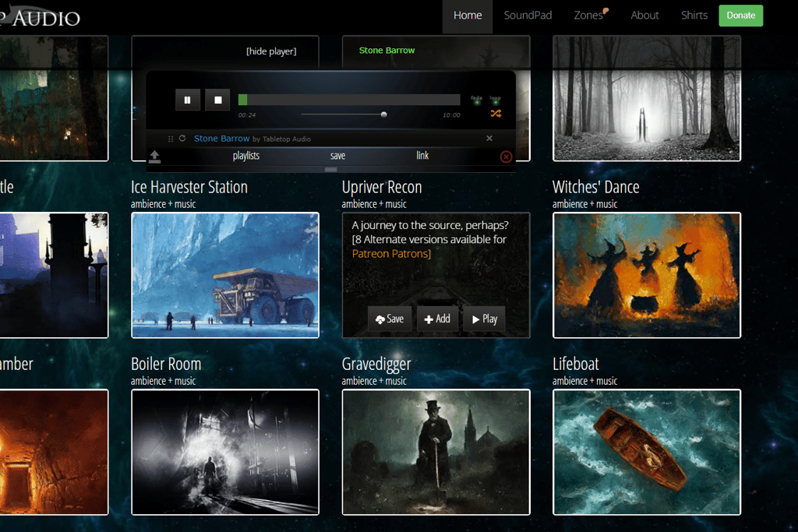Open the link tab in player
The width and height of the screenshot is (798, 532).
click(x=422, y=156)
